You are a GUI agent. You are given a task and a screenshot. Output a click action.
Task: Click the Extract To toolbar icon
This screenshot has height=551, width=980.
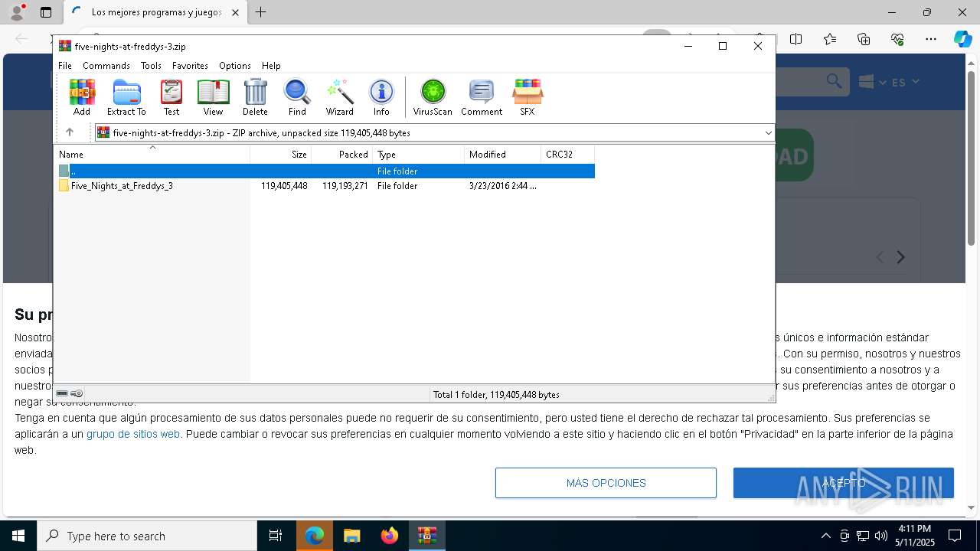pos(126,97)
